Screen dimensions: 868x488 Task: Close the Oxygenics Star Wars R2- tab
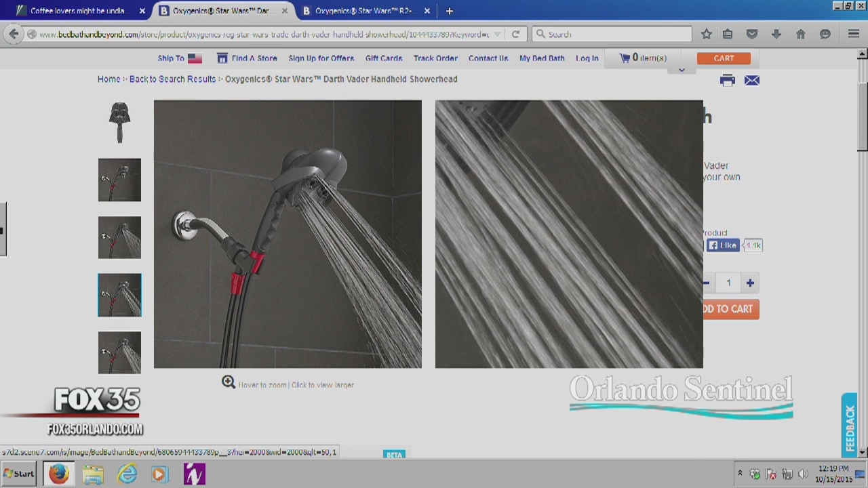click(x=427, y=11)
